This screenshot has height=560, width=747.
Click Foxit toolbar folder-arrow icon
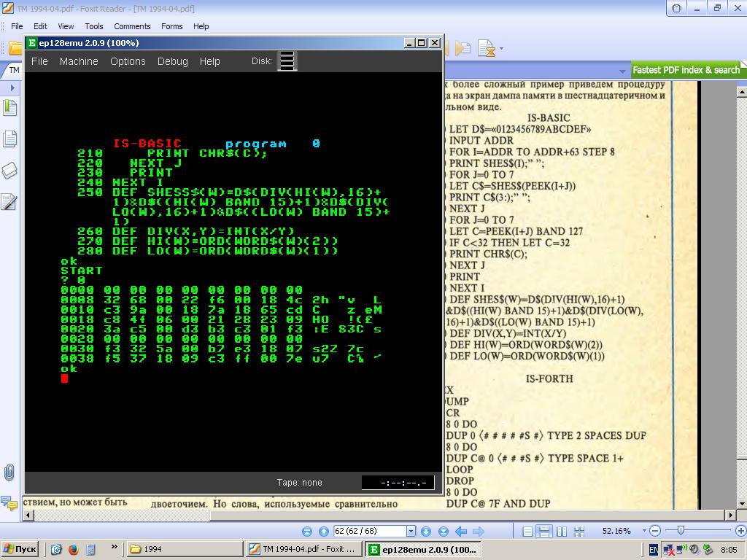coord(462,48)
